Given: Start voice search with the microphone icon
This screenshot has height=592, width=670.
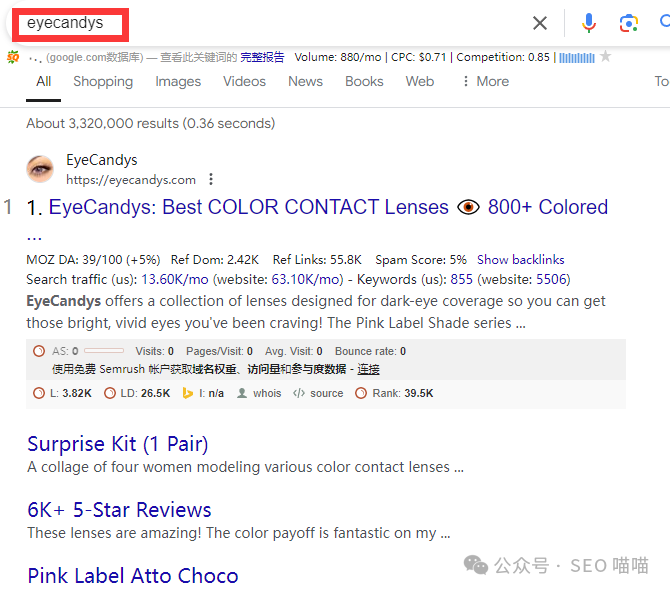Looking at the screenshot, I should (589, 23).
